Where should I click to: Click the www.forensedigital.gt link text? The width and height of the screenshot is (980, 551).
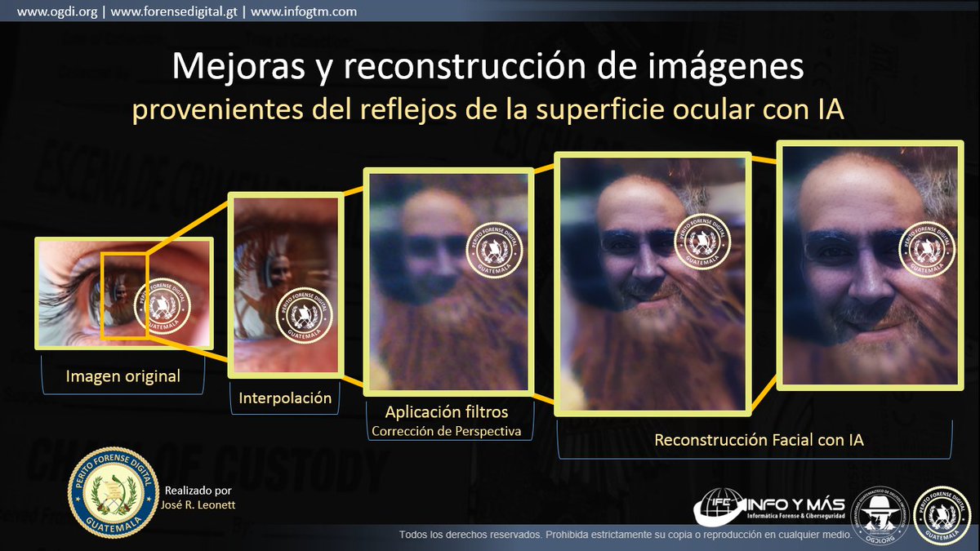pos(176,11)
